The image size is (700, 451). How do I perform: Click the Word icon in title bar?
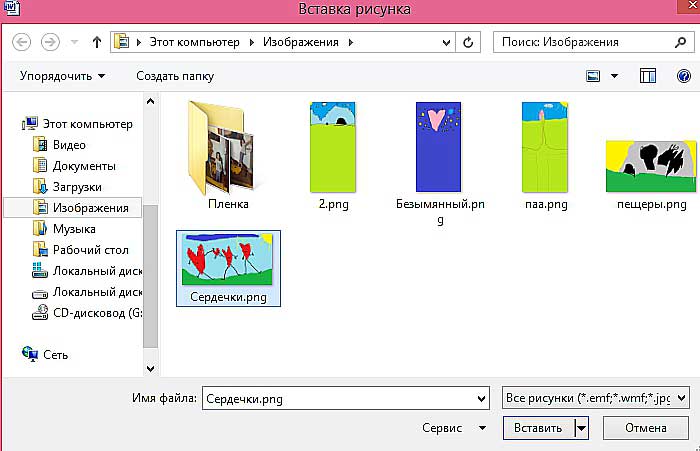coord(11,8)
